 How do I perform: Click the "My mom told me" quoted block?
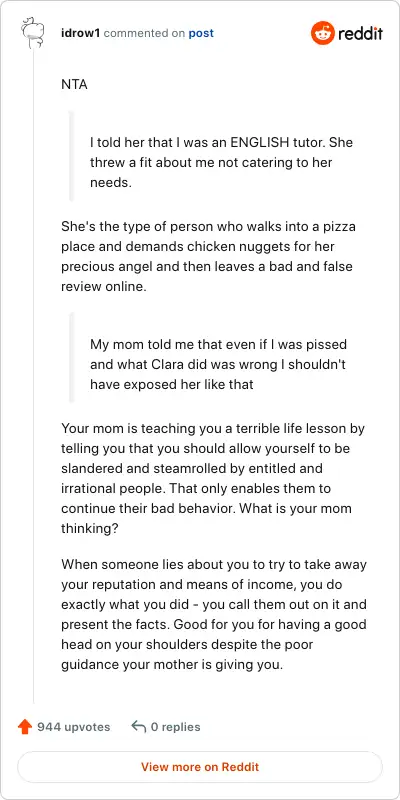(x=222, y=364)
